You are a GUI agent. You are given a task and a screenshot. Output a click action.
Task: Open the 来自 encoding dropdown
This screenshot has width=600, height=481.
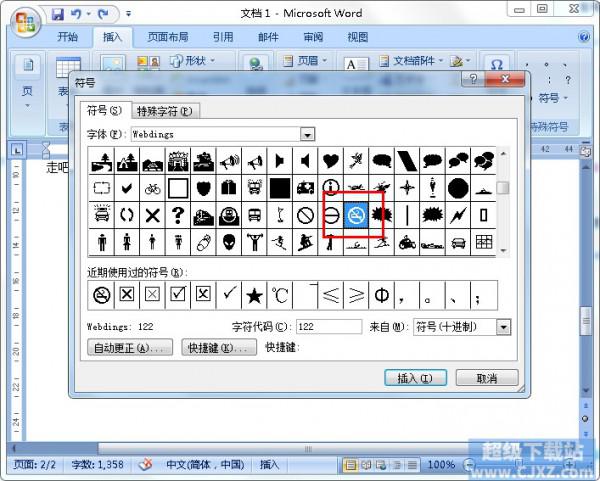point(504,327)
